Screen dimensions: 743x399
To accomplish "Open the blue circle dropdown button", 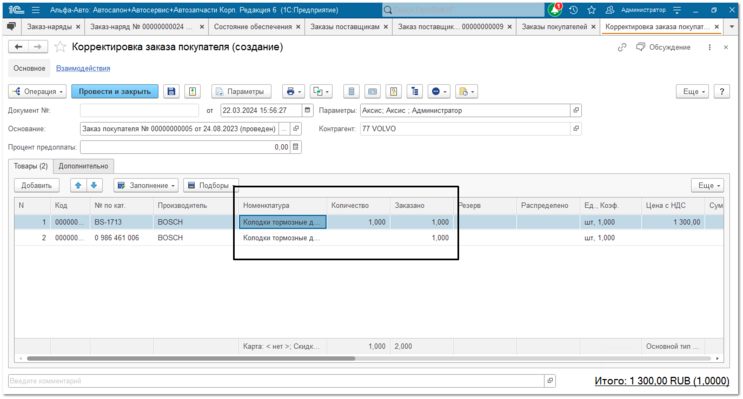I will coord(439,91).
